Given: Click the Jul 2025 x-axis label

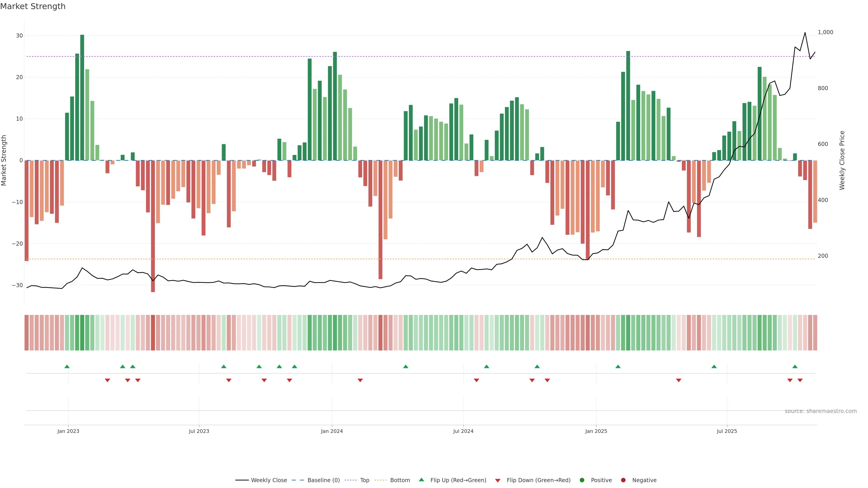Looking at the screenshot, I should point(727,431).
